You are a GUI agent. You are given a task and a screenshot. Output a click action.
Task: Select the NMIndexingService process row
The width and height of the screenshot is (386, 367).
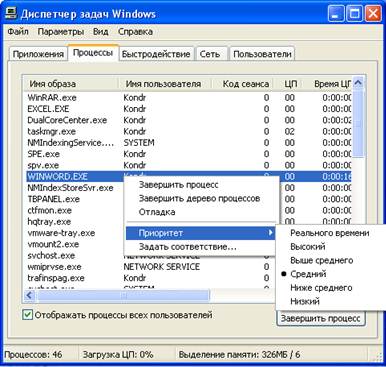pos(189,143)
